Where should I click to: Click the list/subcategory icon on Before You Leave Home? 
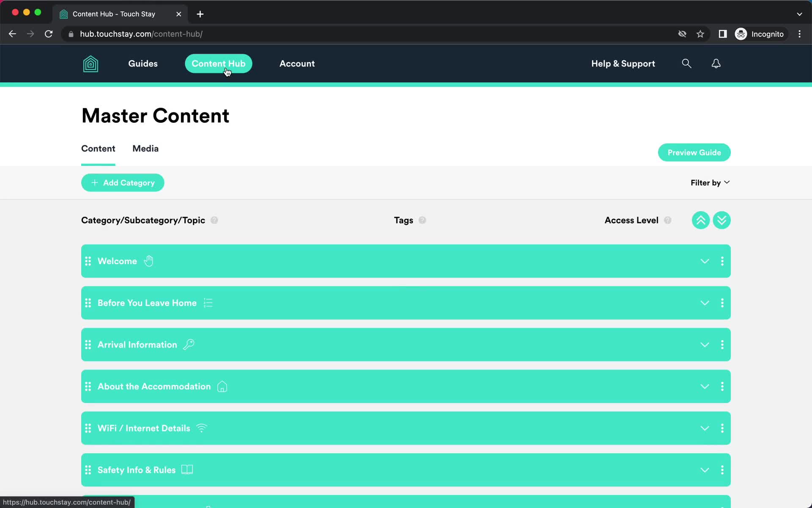tap(208, 303)
